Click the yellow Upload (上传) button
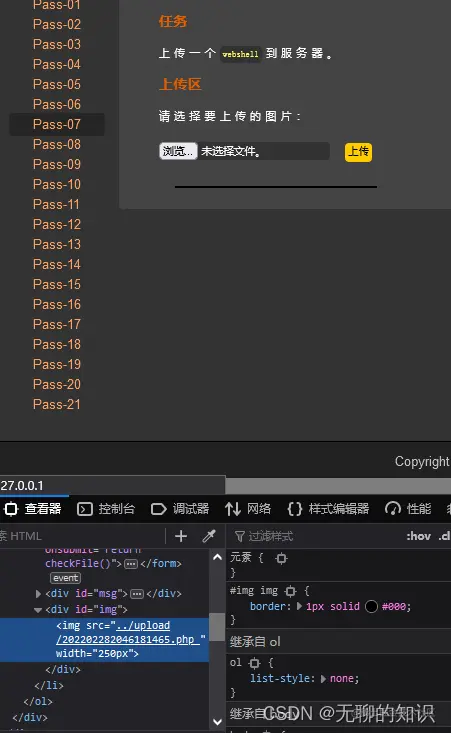The width and height of the screenshot is (451, 733). tap(358, 152)
